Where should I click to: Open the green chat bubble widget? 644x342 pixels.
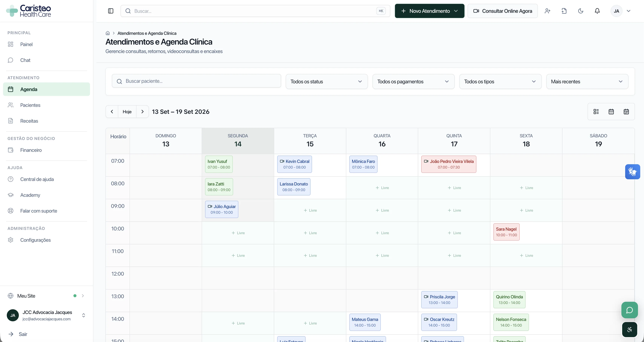pyautogui.click(x=630, y=310)
